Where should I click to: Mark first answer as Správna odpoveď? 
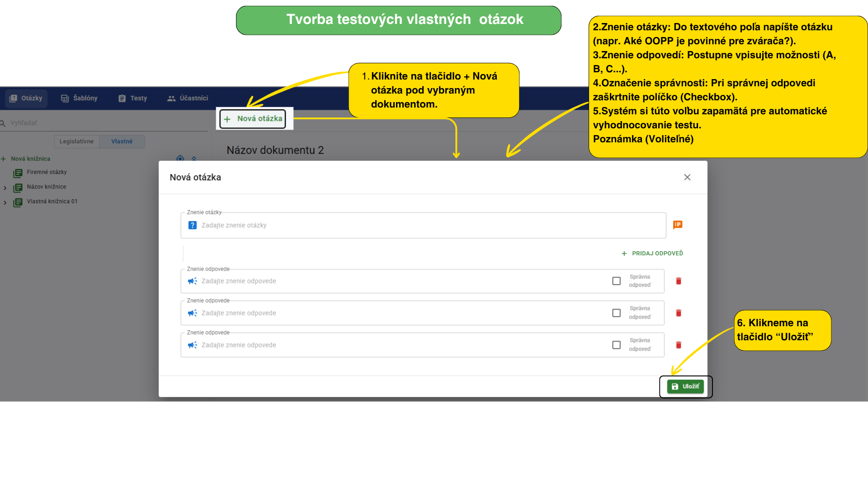click(x=616, y=281)
